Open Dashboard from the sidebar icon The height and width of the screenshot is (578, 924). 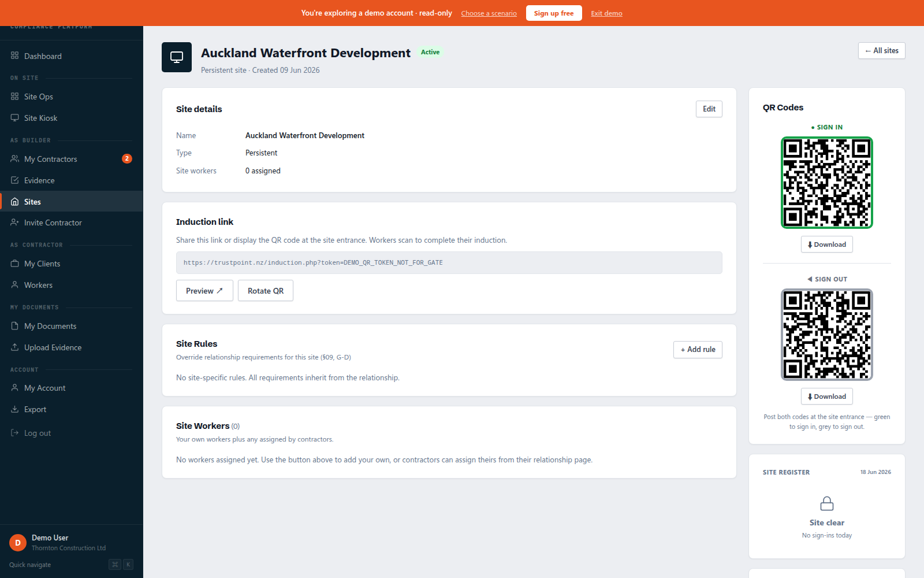click(15, 55)
